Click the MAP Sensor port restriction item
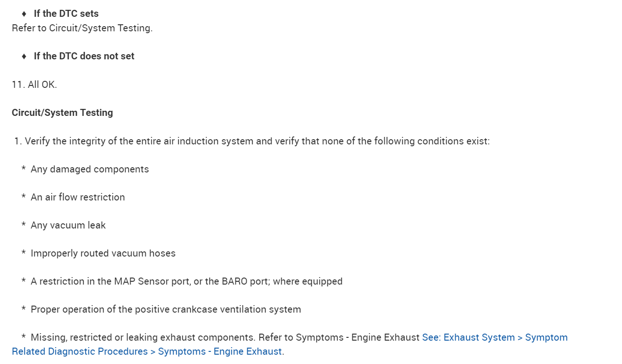This screenshot has height=364, width=622. (x=186, y=281)
